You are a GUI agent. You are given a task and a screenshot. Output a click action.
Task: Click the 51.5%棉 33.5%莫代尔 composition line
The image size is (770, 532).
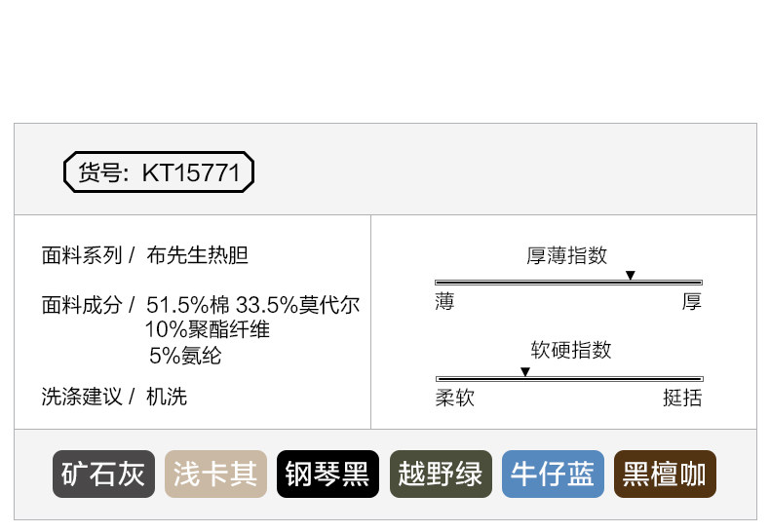[252, 305]
